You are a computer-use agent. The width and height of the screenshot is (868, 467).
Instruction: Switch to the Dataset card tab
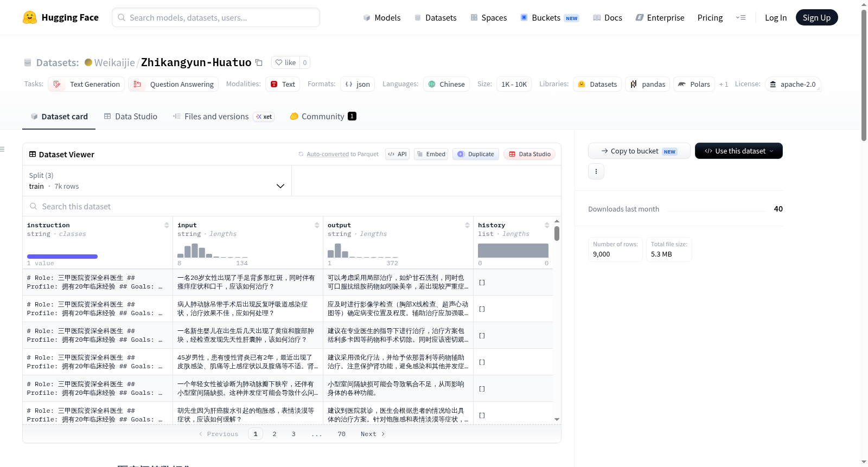(x=59, y=117)
